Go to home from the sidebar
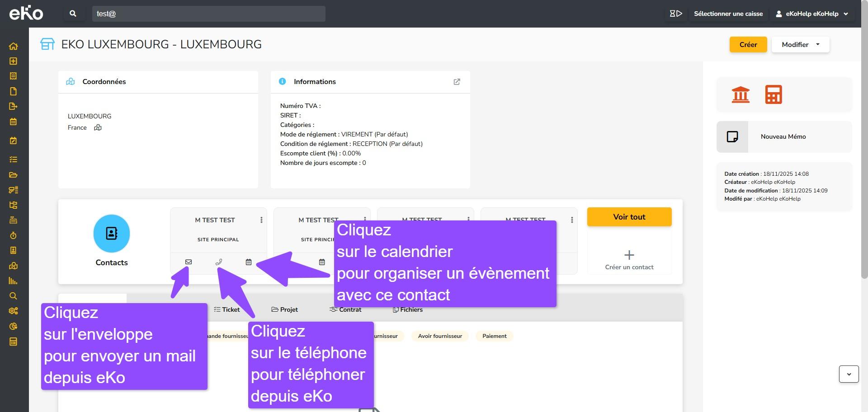Viewport: 868px width, 412px height. 13,46
